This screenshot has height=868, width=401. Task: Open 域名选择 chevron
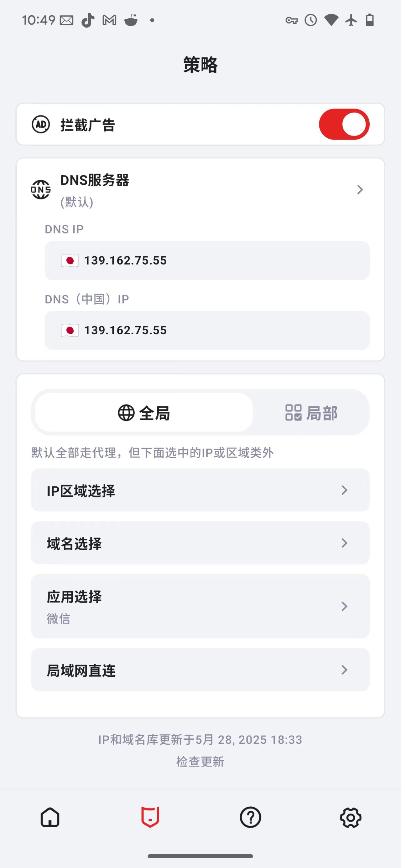coord(344,543)
